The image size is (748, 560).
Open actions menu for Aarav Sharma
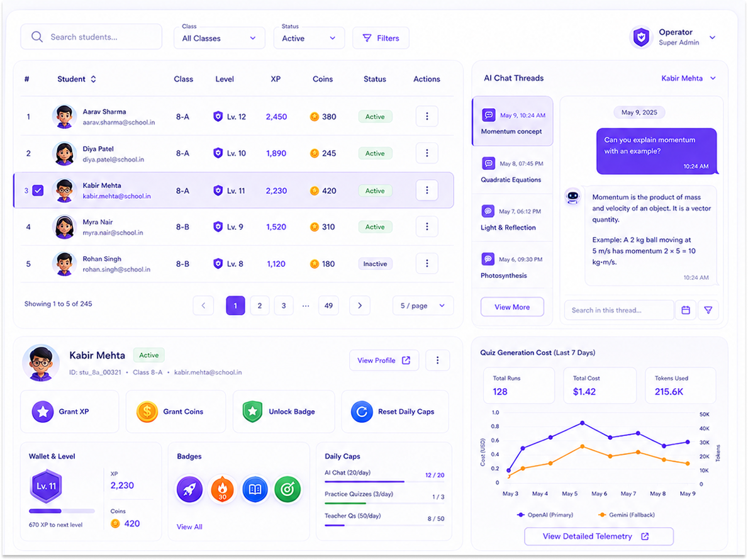427,116
